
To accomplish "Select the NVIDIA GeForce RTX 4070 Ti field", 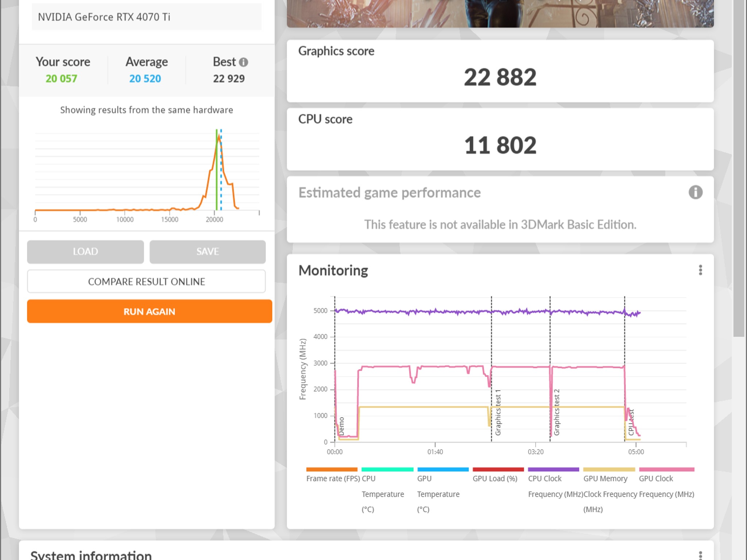I will tap(147, 17).
